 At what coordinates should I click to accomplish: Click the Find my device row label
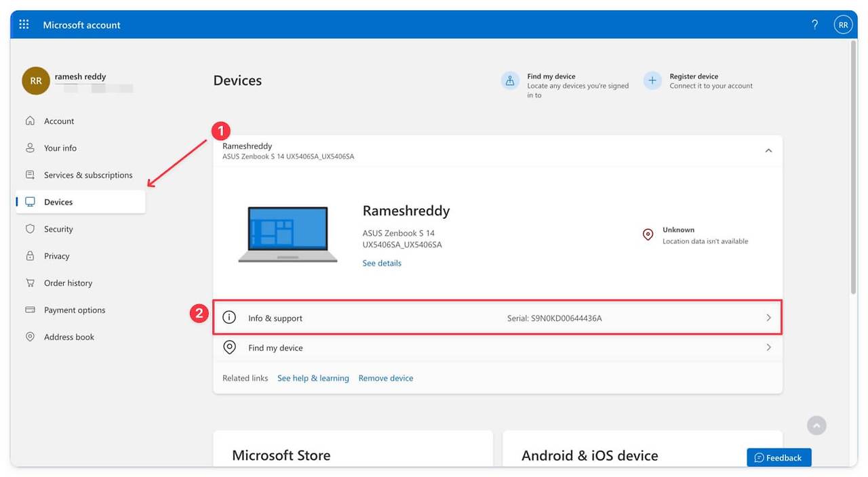click(x=275, y=348)
